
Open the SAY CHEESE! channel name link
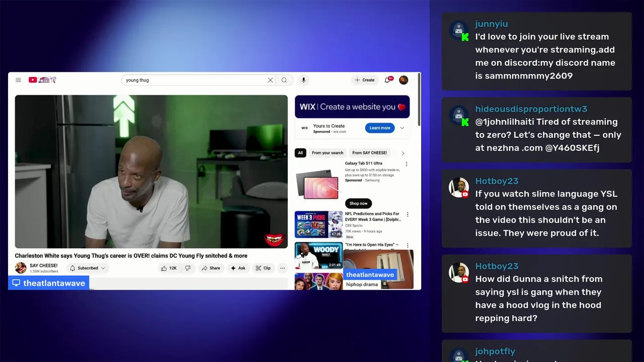pos(43,265)
